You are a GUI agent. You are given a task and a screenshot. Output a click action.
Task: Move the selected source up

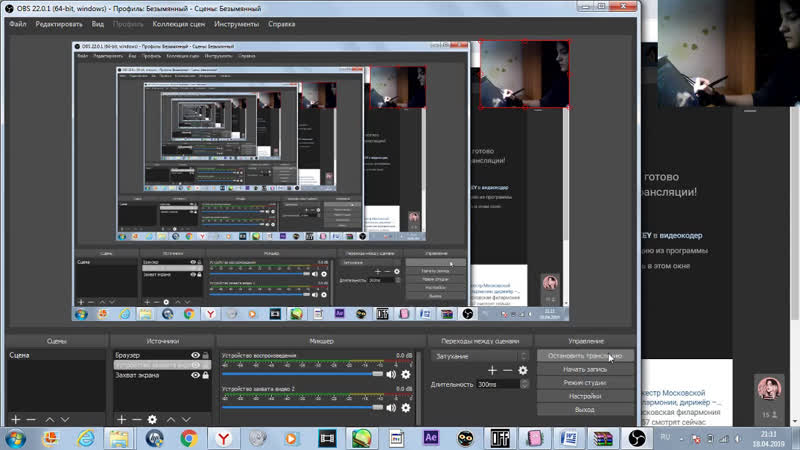(171, 419)
